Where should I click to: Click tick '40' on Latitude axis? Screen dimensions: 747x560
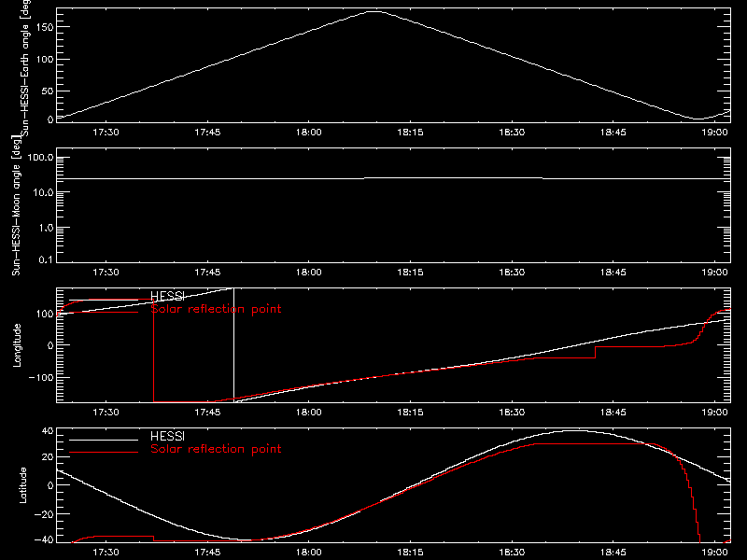[x=49, y=431]
